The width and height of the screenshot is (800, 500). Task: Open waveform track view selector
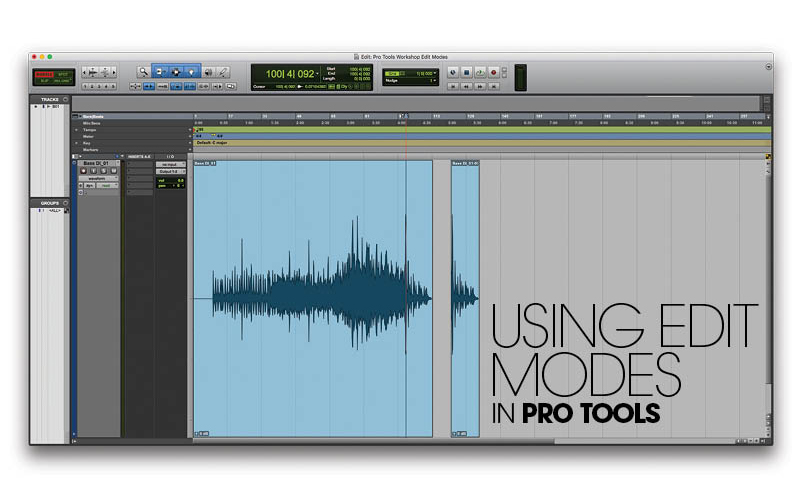click(x=98, y=179)
